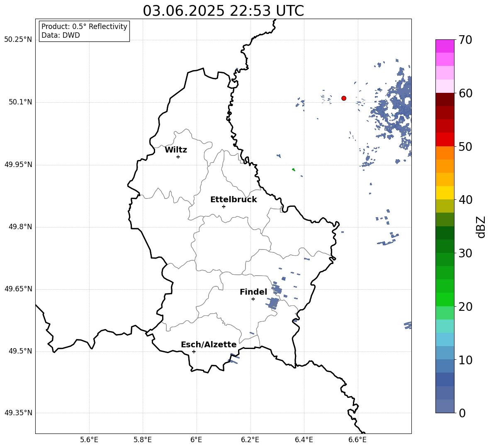The width and height of the screenshot is (491, 448).
Task: Click the 6.4°E longitude label
Action: point(304,440)
